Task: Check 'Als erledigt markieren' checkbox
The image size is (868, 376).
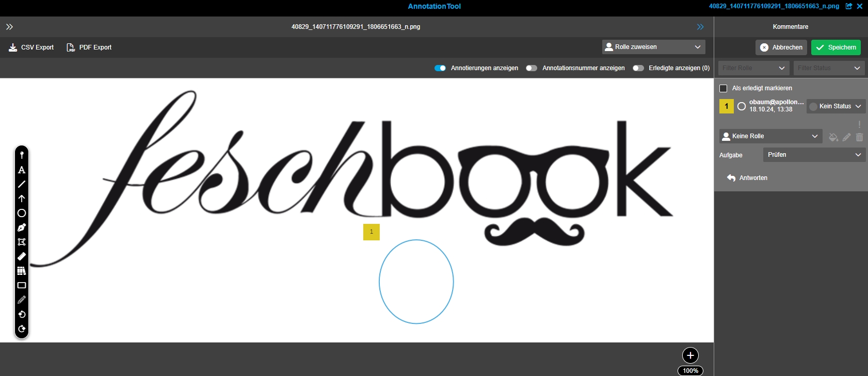Action: 724,88
